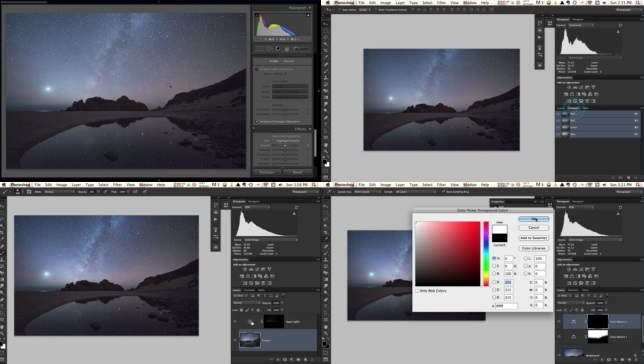Click Add to Swatches in the Color Picker
The width and height of the screenshot is (644, 364).
pos(534,238)
